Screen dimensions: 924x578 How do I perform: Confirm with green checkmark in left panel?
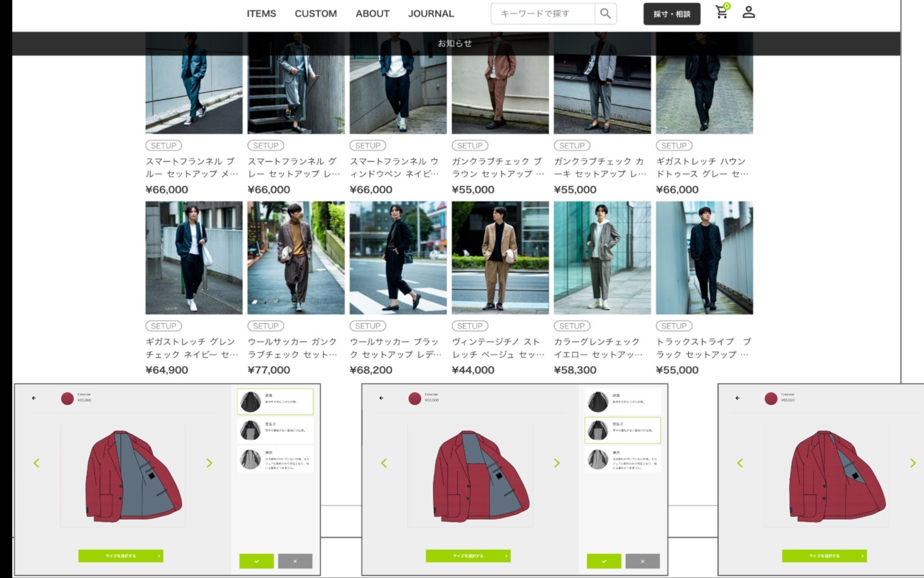point(257,561)
